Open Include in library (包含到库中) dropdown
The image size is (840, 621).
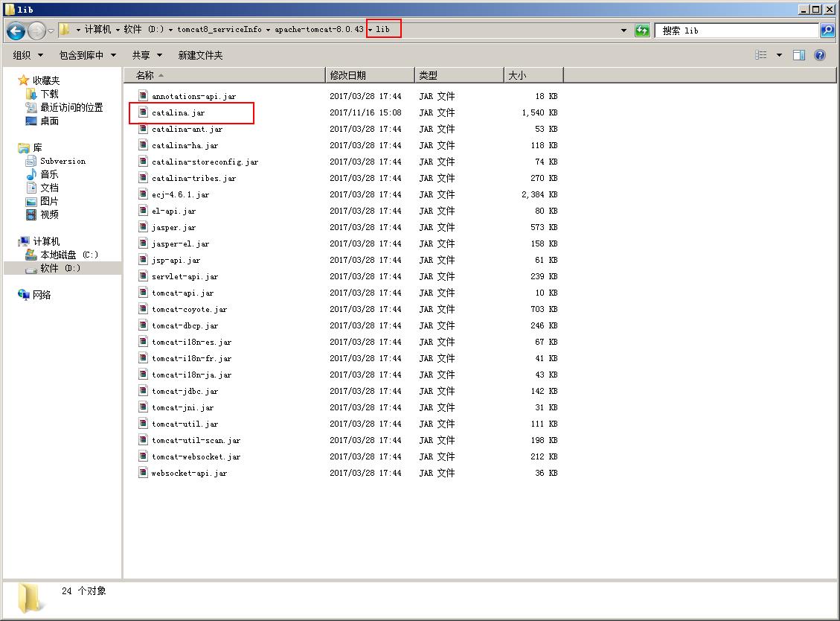pos(88,55)
